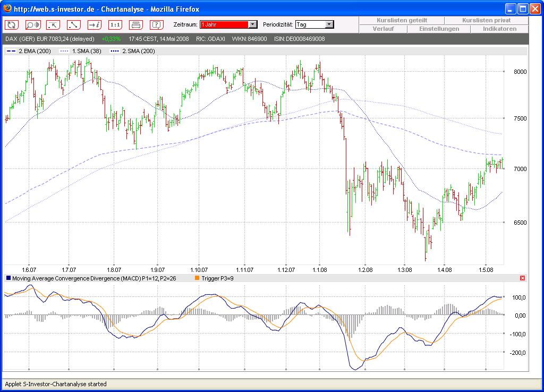Screen dimensions: 544x392
Task: Click the timestamp 17:45 CEST, 14.Mai 2008
Action: 158,39
